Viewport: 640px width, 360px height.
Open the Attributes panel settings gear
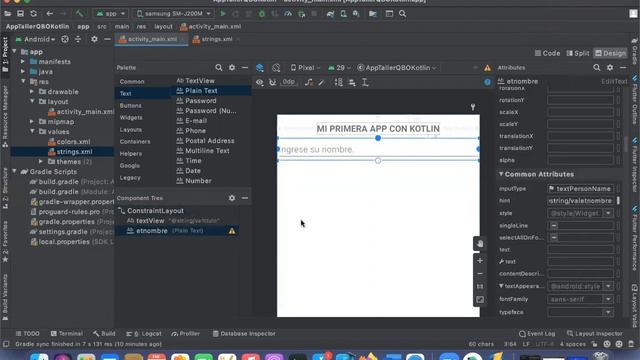[610, 67]
